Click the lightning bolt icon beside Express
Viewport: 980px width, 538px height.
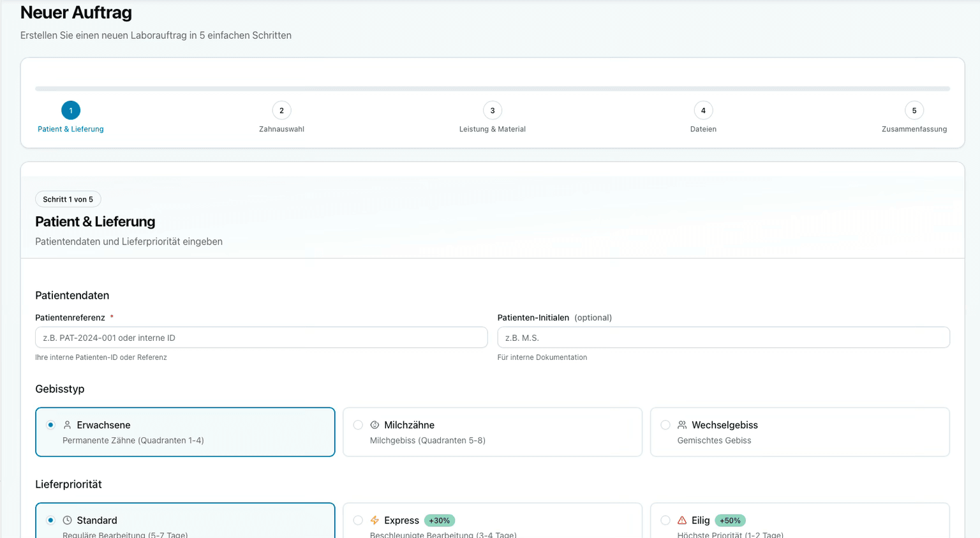pyautogui.click(x=375, y=520)
